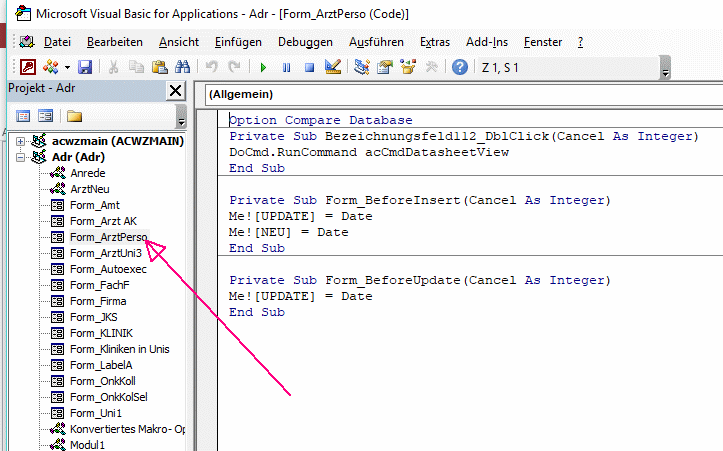Open the Datei menu
The image size is (723, 451).
point(57,42)
